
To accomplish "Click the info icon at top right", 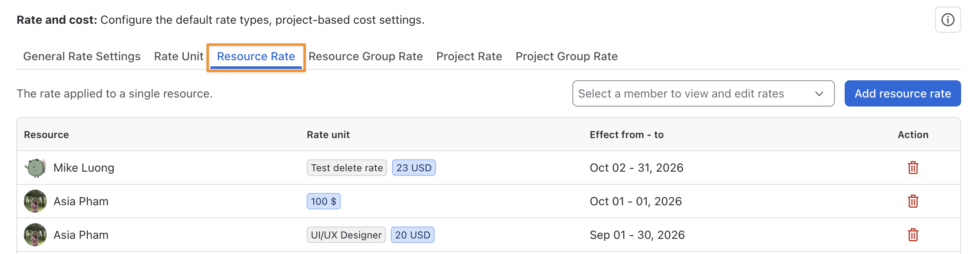I will click(x=948, y=20).
